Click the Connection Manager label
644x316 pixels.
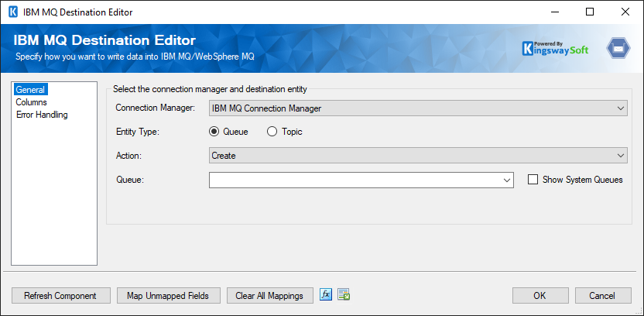(x=156, y=108)
